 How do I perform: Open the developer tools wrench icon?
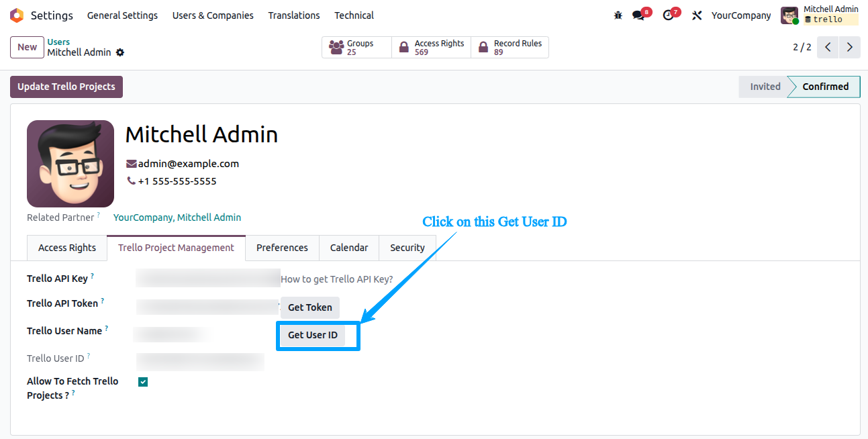point(697,15)
